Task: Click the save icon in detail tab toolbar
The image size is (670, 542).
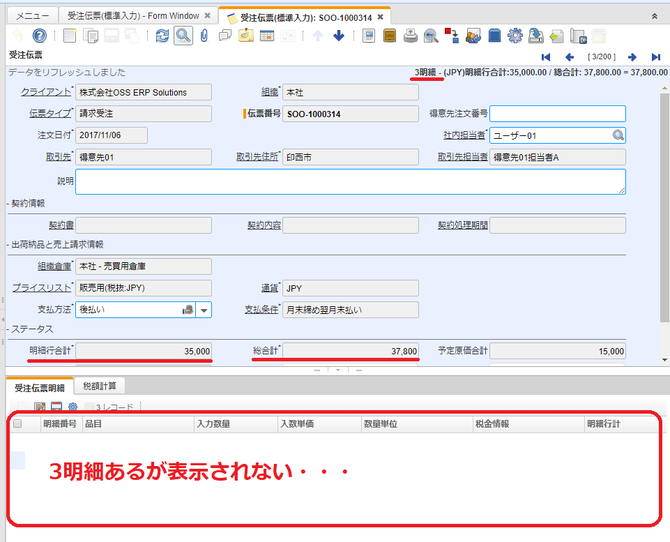Action: coord(56,406)
